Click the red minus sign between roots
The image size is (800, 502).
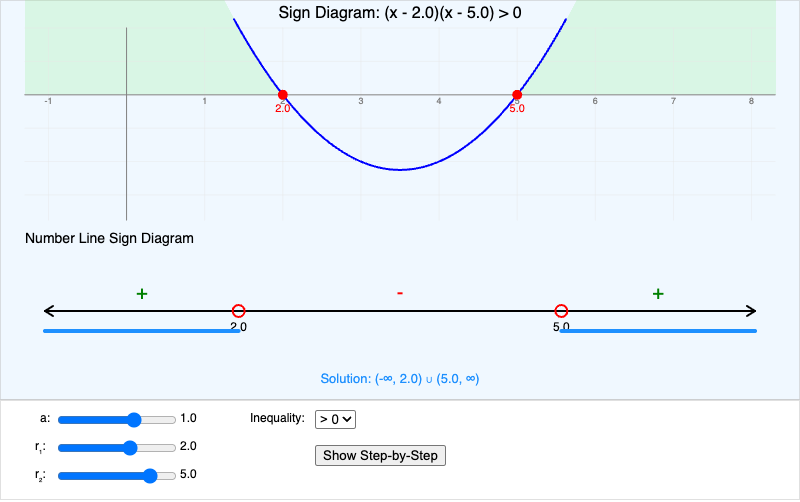click(400, 293)
